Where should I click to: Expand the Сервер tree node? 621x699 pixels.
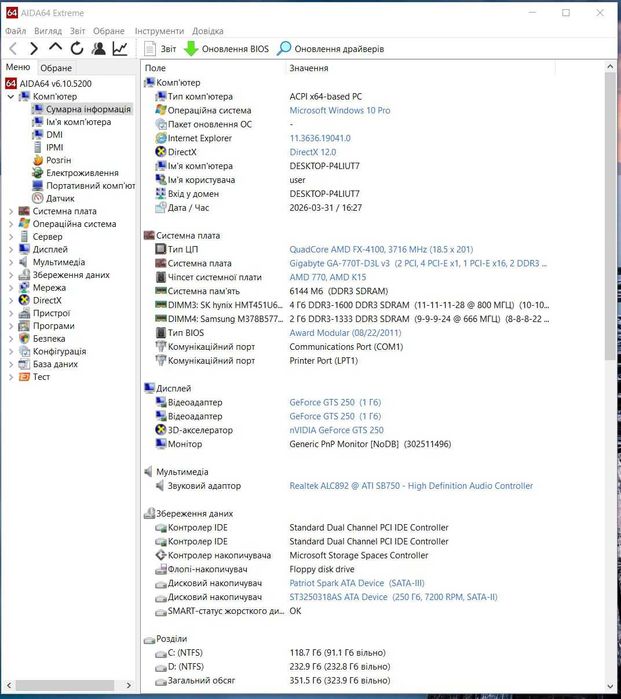(11, 237)
